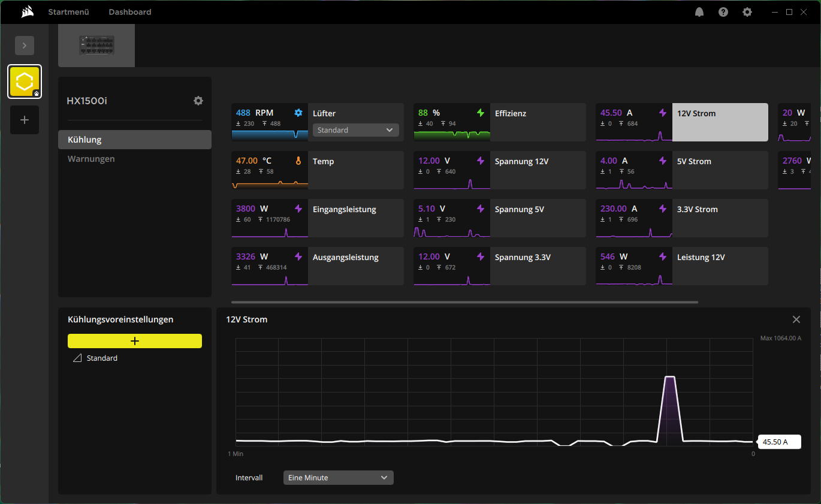Click the horizontal scrollbar under sensor tiles
The image size is (821, 504).
464,303
